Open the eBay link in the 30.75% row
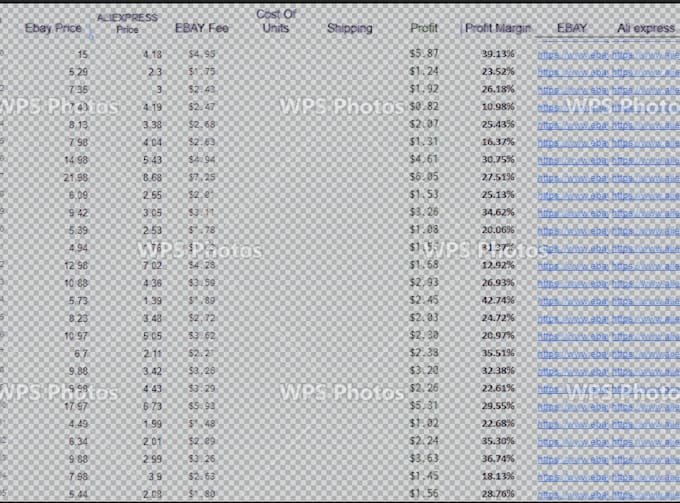 (572, 160)
